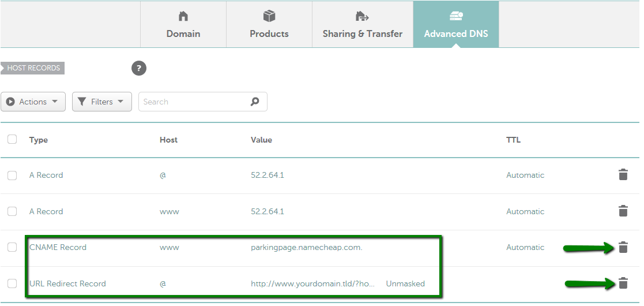Click the 'URL Redirect Record' type text

[67, 283]
